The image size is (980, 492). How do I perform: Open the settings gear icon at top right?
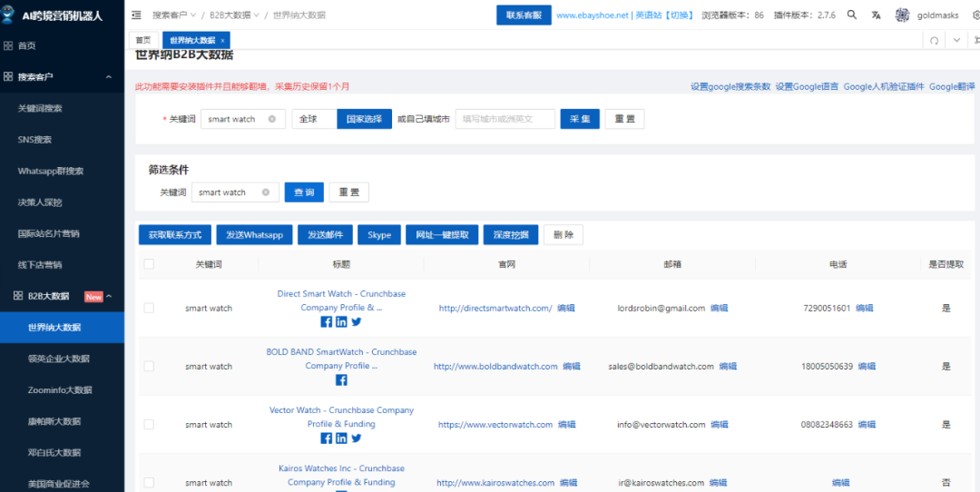975,15
